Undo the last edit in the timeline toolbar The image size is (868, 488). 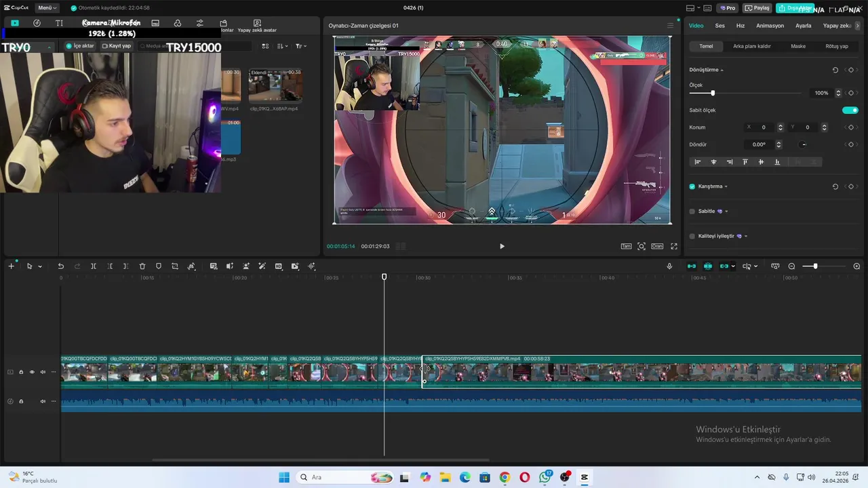[61, 266]
